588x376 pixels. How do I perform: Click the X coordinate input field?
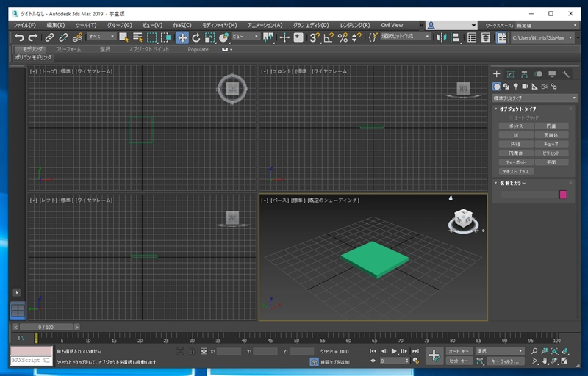[229, 351]
